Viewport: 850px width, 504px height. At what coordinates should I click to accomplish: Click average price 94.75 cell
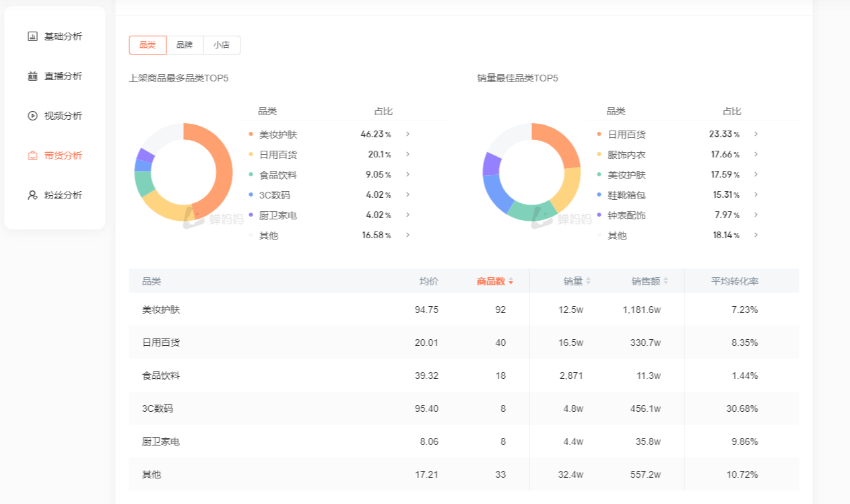(x=426, y=310)
